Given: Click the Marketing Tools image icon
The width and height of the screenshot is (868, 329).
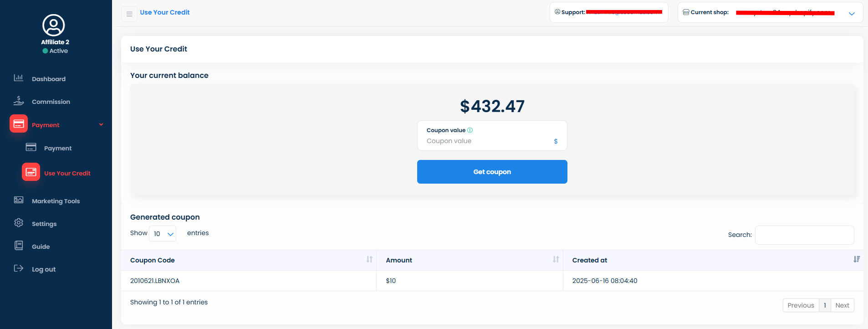Looking at the screenshot, I should 19,200.
